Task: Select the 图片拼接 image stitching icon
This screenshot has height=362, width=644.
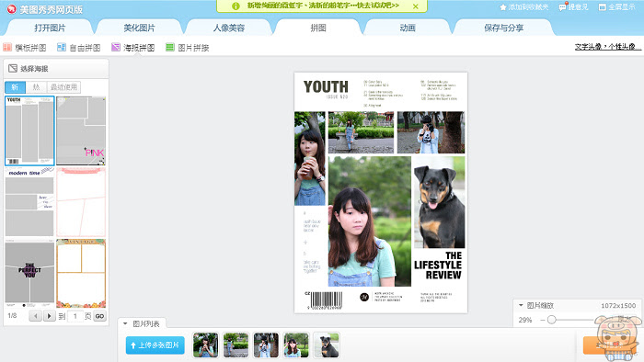Action: point(170,48)
